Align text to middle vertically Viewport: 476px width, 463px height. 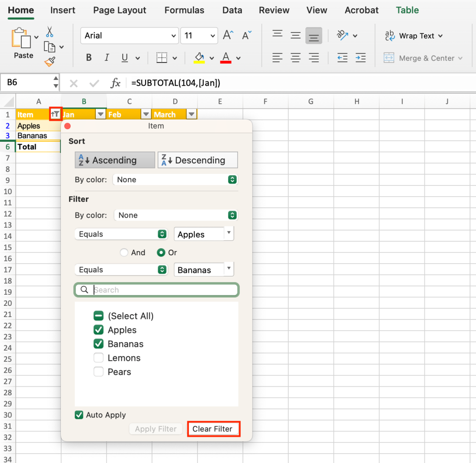[x=295, y=35]
